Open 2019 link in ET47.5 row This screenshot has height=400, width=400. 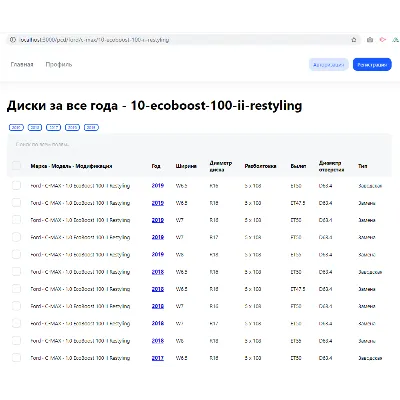click(158, 203)
